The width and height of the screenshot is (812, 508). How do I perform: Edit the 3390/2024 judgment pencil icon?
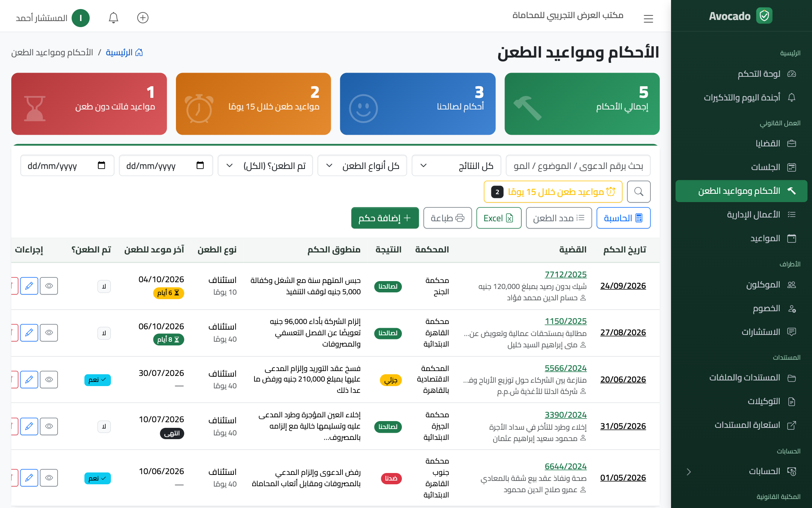click(x=29, y=426)
